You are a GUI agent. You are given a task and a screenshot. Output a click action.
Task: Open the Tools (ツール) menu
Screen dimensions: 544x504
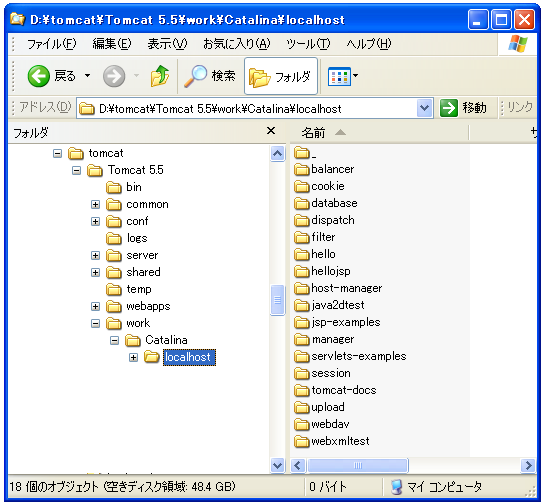tap(308, 44)
